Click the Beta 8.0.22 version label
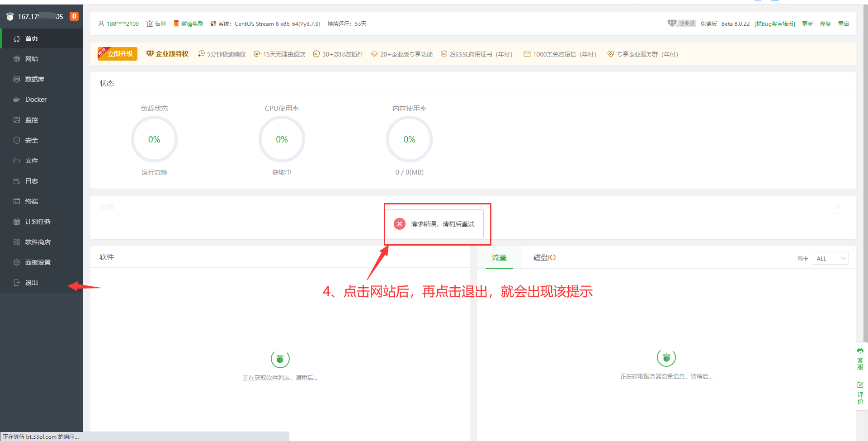868x441 pixels. click(735, 24)
